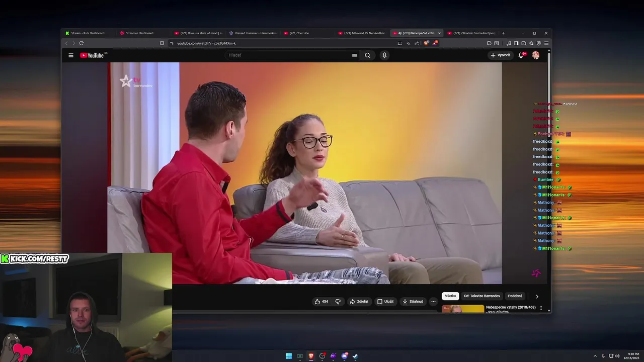
Task: Open Xbox Game Bar taskbar icon
Action: click(300, 356)
